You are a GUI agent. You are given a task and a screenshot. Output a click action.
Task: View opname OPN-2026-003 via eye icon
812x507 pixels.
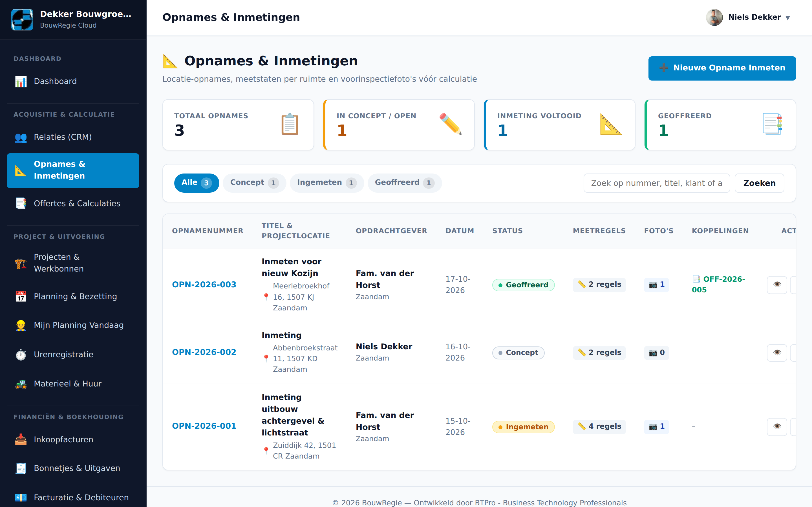[x=777, y=285]
